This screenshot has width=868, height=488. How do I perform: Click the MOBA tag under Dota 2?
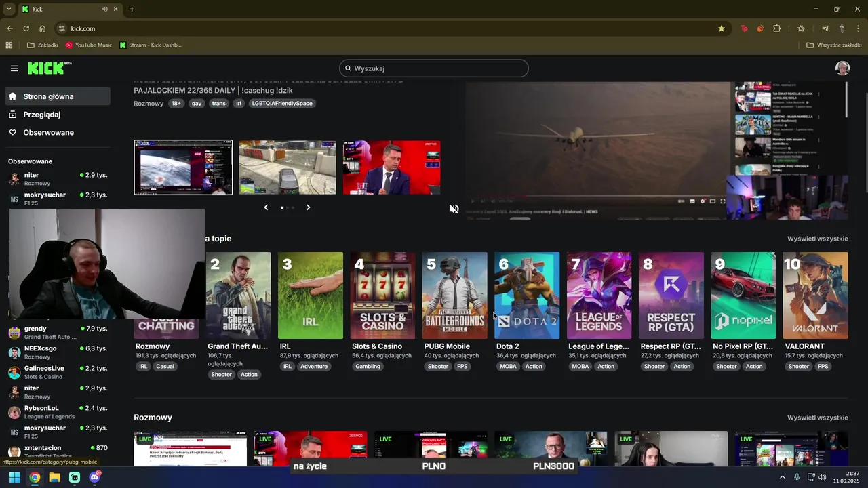tap(508, 367)
